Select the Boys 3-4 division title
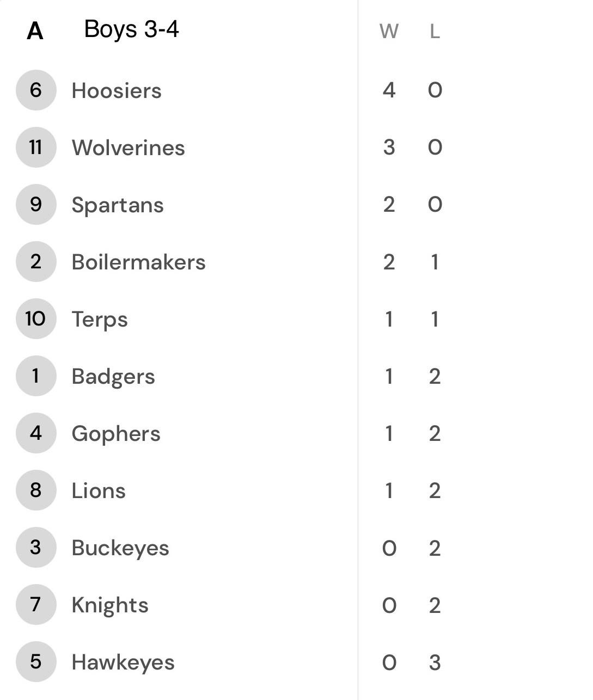 131,29
